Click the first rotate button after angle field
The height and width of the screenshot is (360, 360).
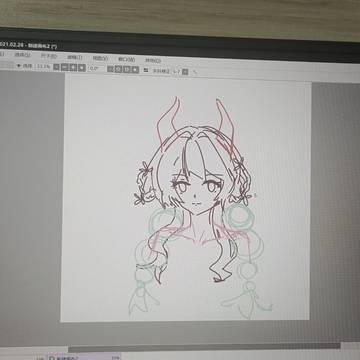(110, 69)
